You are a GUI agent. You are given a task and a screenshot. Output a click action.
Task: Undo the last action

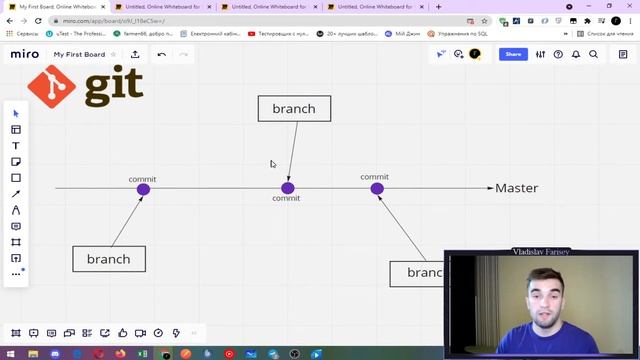coord(162,54)
